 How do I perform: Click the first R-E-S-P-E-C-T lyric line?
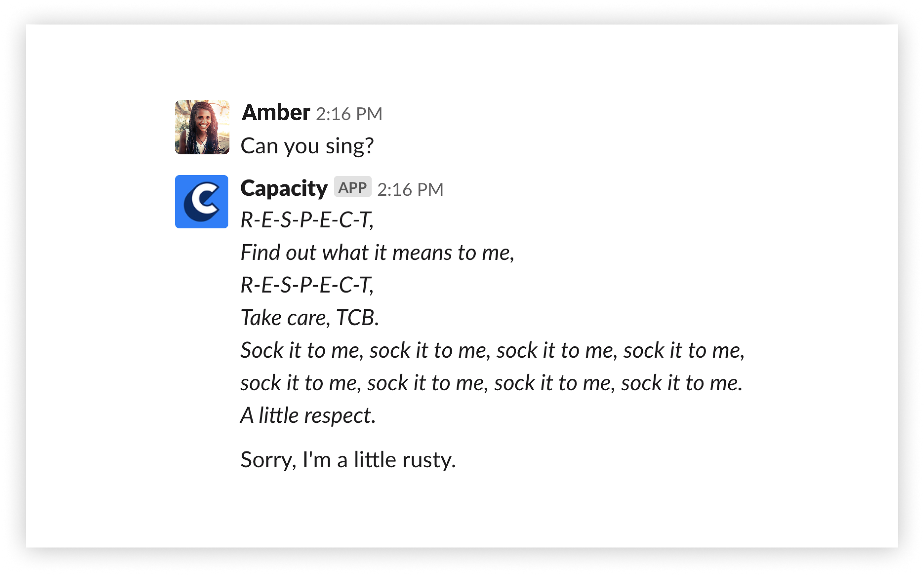click(x=307, y=220)
